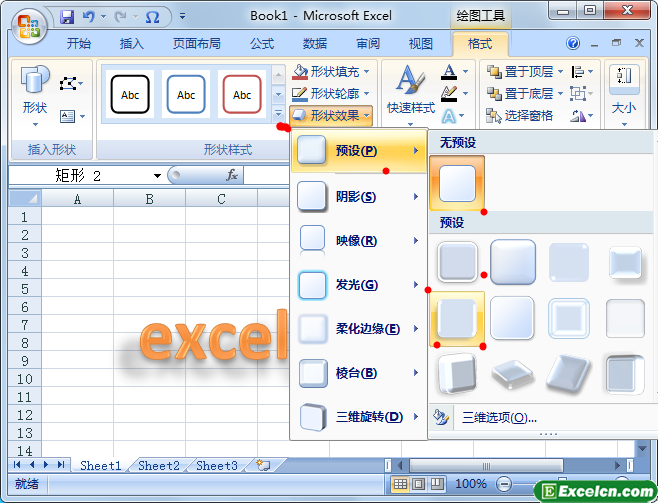This screenshot has width=658, height=503.
Task: Click the fx insert function icon
Action: (x=232, y=175)
